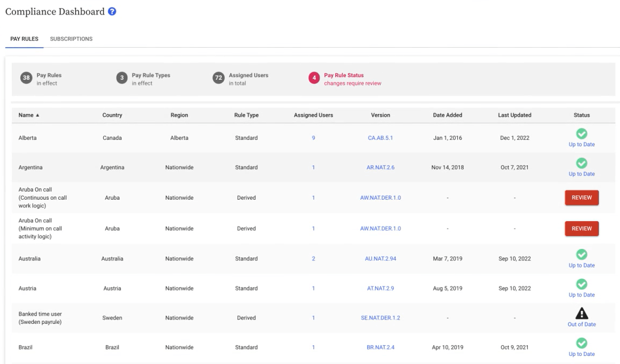Sort table by Last Updated column header
620x364 pixels.
tap(515, 115)
